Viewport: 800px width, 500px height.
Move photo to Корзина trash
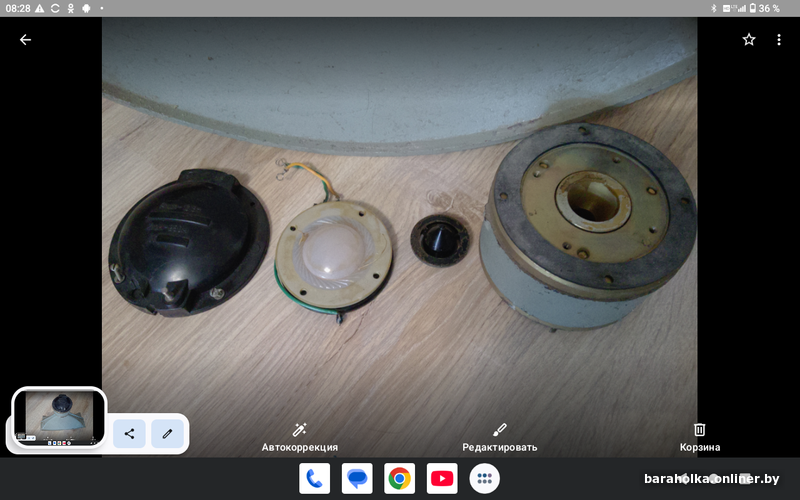click(x=699, y=437)
